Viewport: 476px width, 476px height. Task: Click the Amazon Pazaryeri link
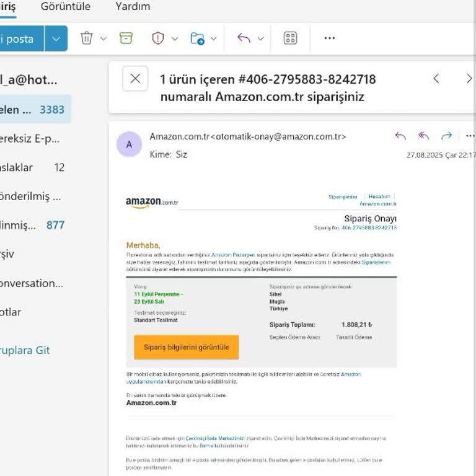(x=233, y=255)
